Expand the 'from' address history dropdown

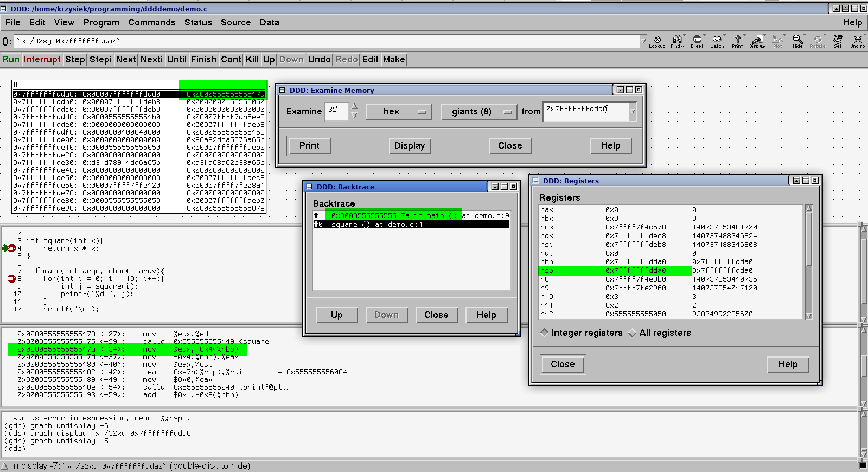coord(633,112)
